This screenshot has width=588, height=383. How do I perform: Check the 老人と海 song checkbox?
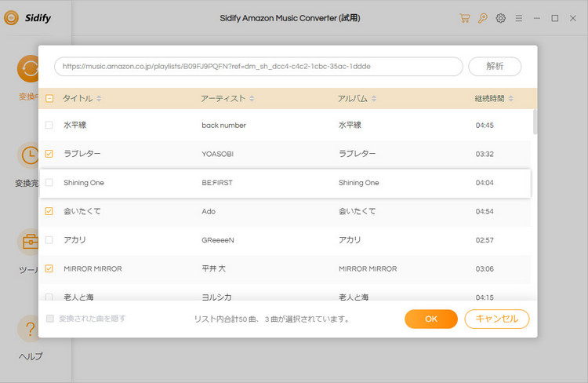[x=49, y=297]
